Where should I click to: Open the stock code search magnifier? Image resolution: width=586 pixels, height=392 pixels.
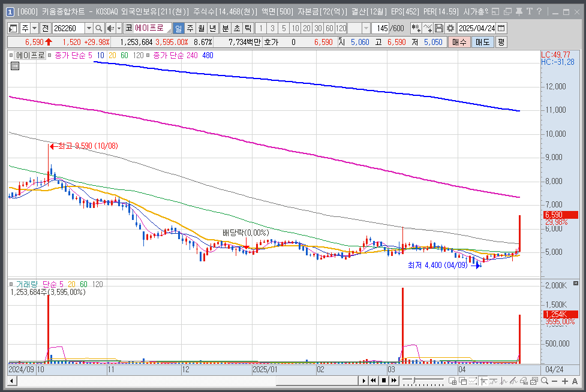98,28
